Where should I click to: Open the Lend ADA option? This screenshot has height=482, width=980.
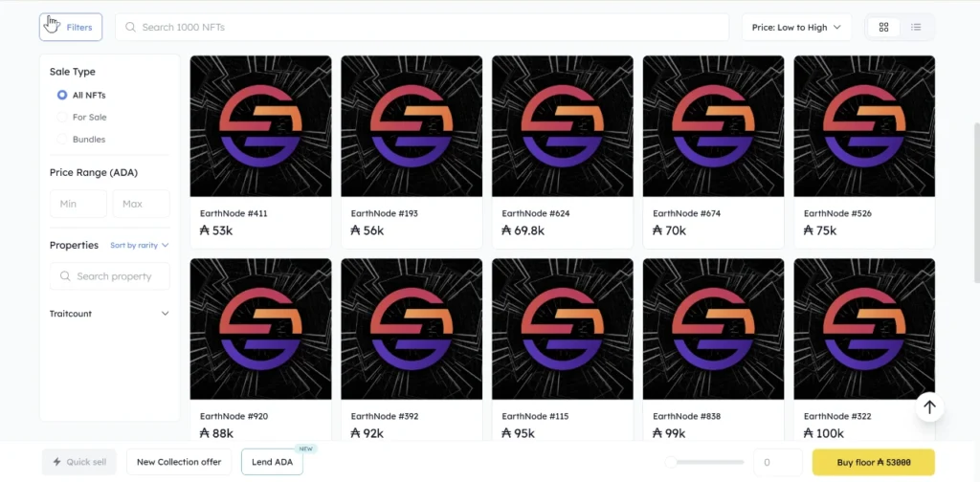point(272,462)
